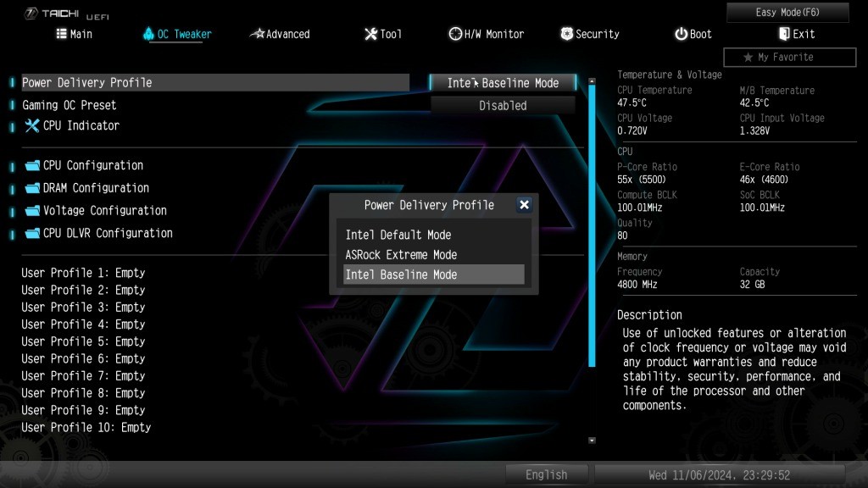Select User Profile 3: Empty
This screenshot has height=488, width=868.
click(83, 307)
